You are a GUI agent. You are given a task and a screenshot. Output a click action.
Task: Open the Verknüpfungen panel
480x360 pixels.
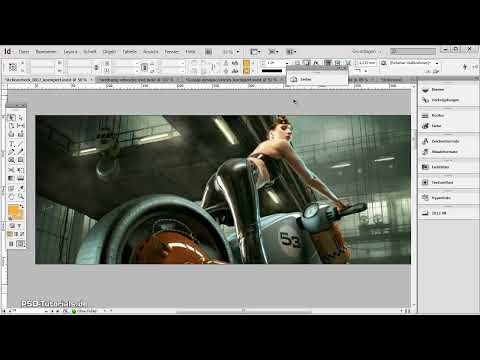click(446, 100)
